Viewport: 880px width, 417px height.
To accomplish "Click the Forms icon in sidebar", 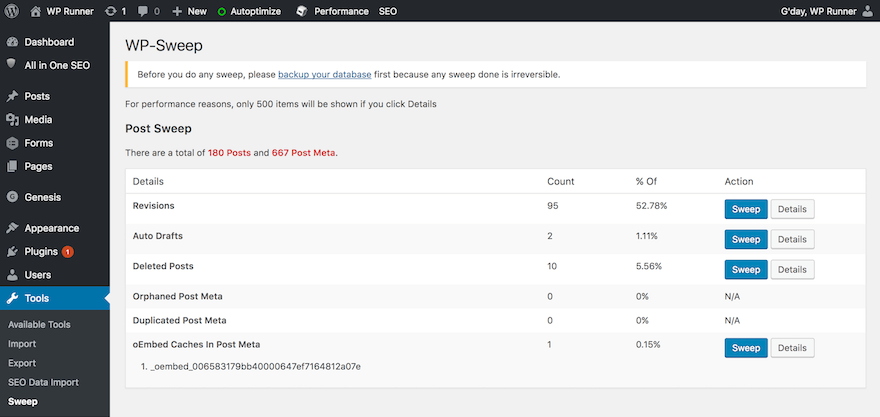I will (x=12, y=143).
